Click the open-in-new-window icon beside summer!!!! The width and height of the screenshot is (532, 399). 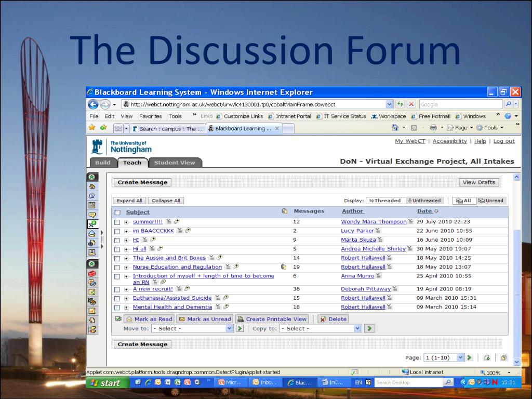177,221
